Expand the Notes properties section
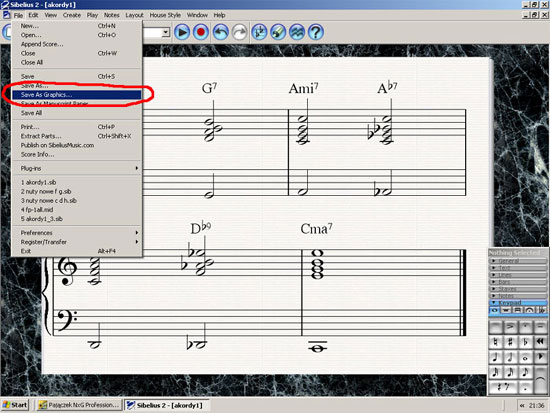The height and width of the screenshot is (413, 550). pos(518,295)
